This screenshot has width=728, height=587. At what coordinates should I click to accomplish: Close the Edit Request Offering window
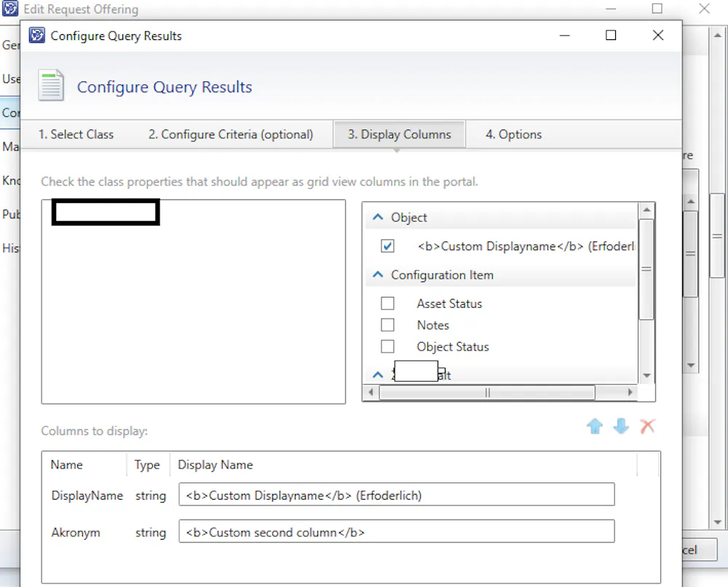(704, 8)
